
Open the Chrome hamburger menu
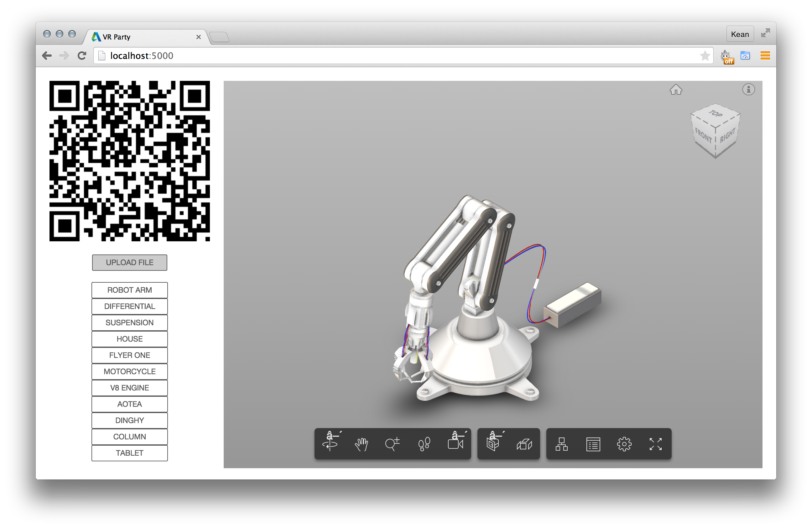tap(765, 56)
